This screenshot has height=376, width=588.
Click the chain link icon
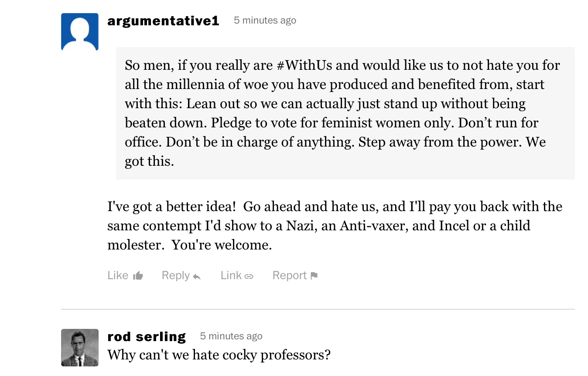point(249,276)
